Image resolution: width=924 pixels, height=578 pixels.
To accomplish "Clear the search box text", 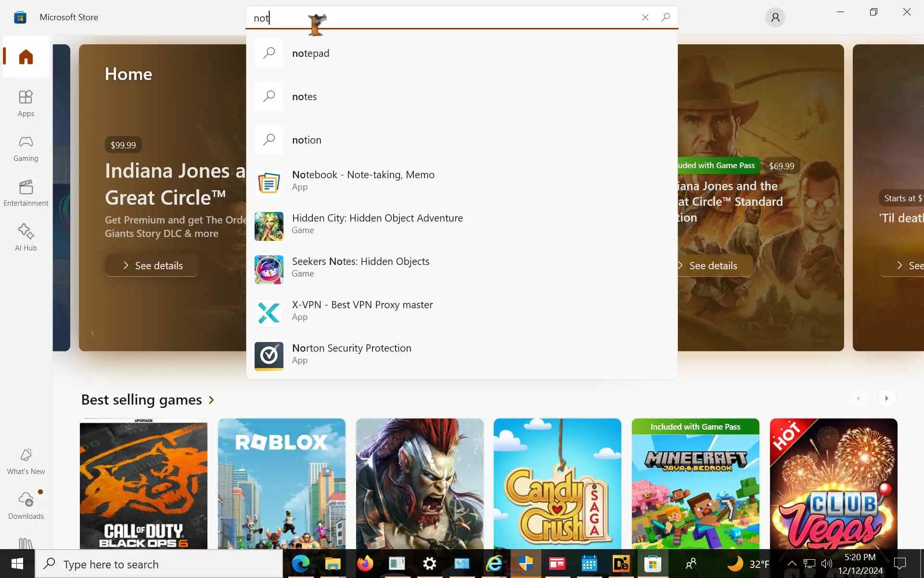I will (645, 17).
